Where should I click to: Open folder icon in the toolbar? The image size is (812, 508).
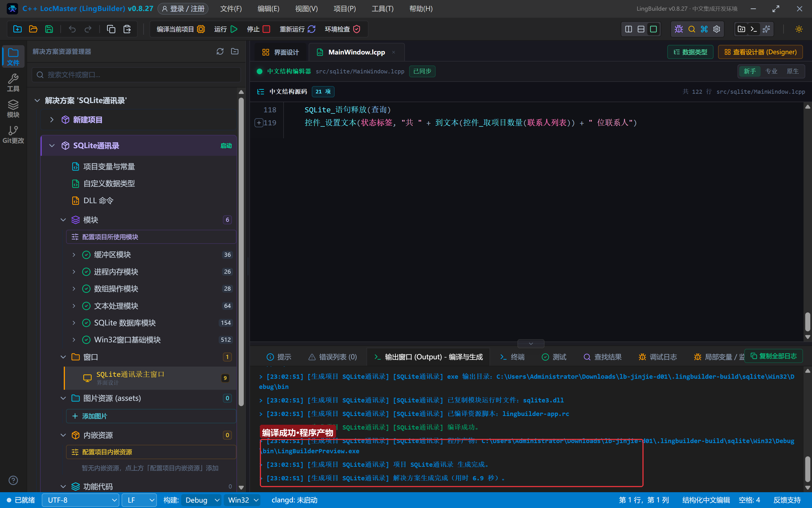click(x=33, y=29)
